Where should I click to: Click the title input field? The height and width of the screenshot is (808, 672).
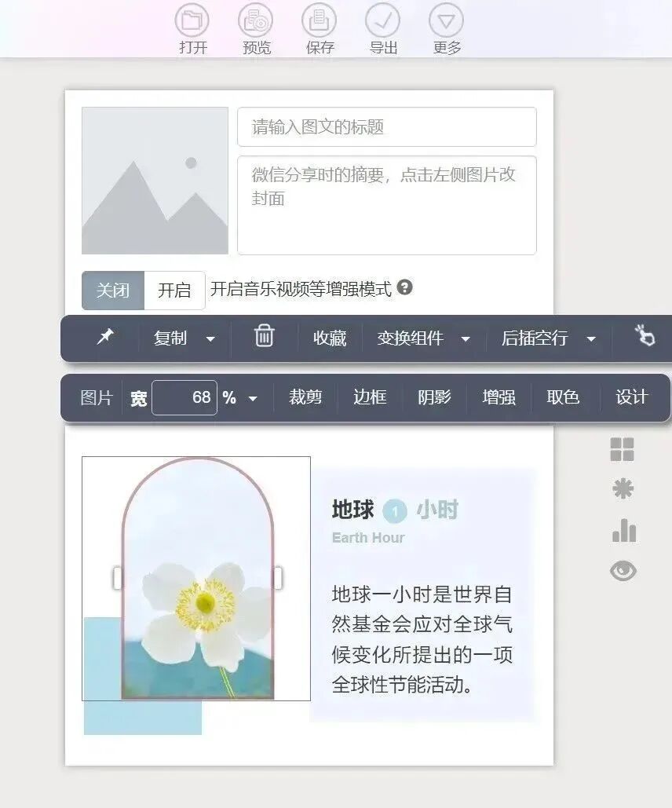click(x=386, y=126)
